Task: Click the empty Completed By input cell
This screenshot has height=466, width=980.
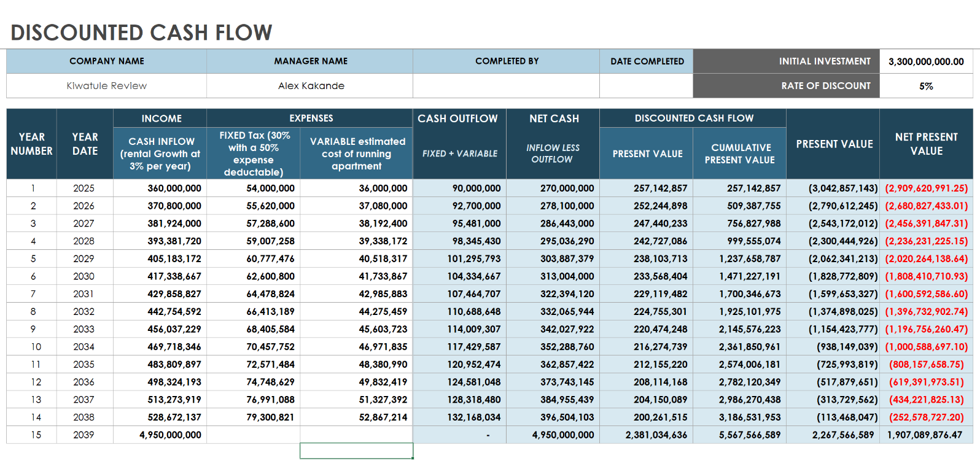Action: (506, 86)
